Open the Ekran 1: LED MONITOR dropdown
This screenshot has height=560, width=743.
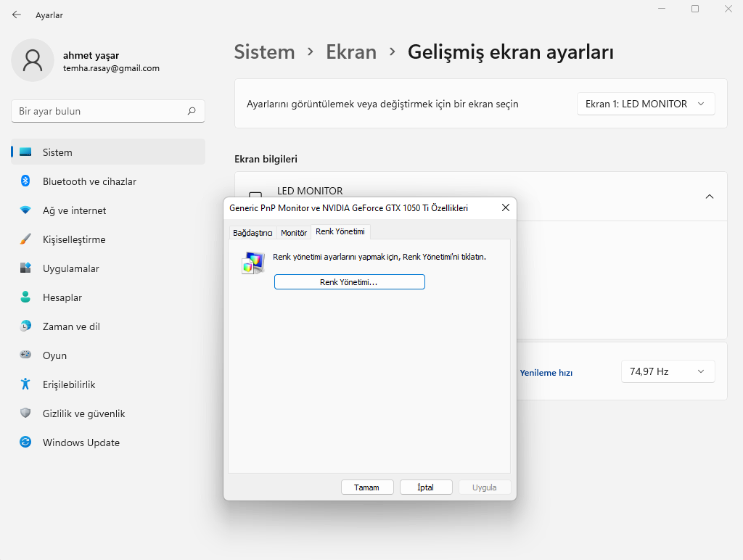646,104
